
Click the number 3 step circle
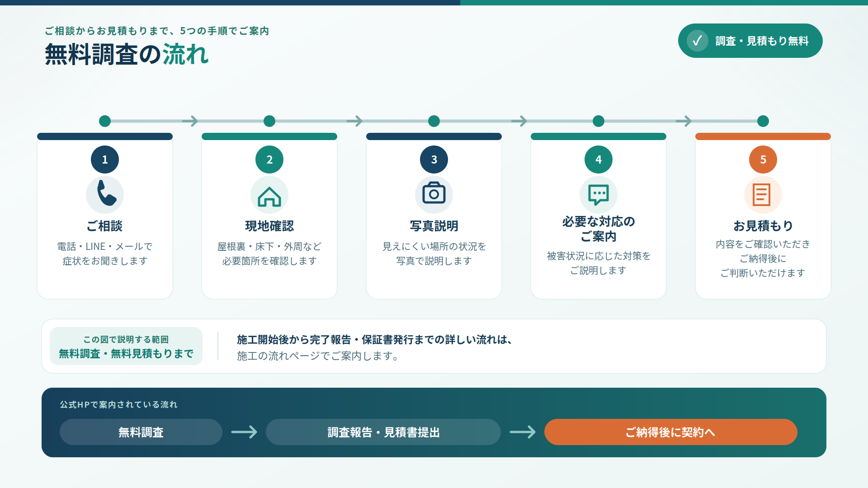[x=434, y=160]
